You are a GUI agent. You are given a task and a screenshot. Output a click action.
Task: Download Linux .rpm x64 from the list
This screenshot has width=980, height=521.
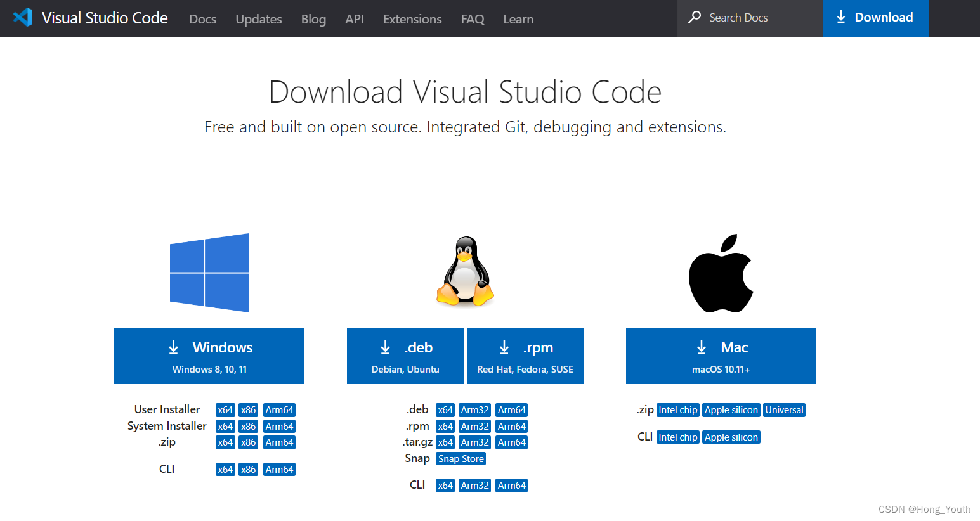click(445, 427)
